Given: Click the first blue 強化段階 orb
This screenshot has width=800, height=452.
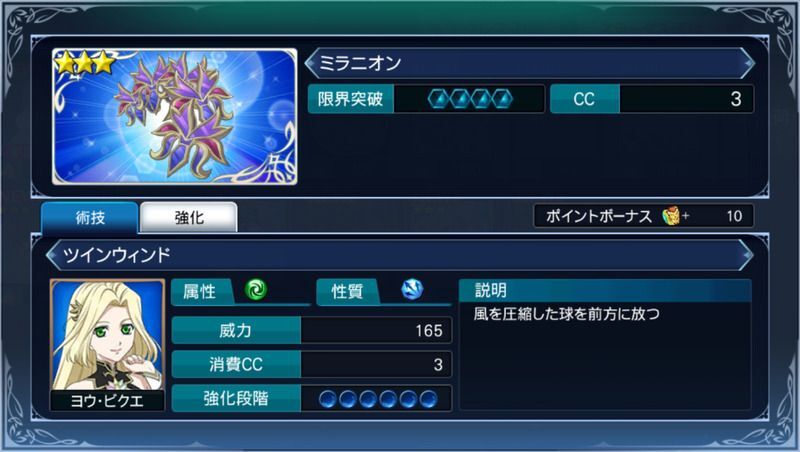Looking at the screenshot, I should coord(328,399).
